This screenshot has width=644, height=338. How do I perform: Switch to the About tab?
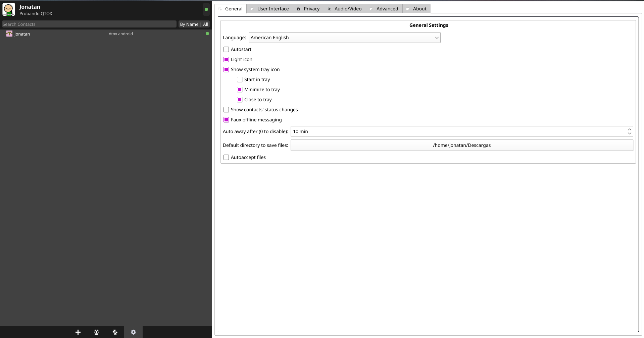[419, 9]
